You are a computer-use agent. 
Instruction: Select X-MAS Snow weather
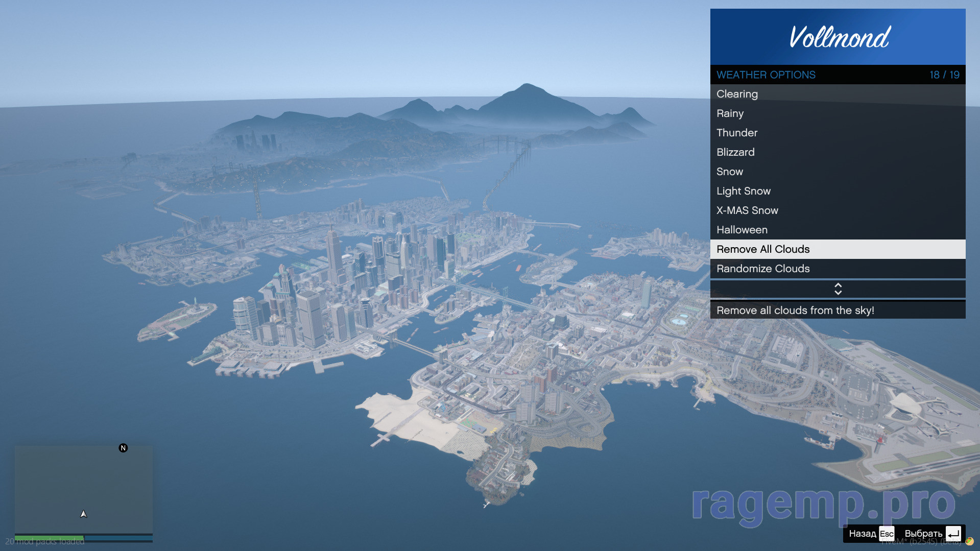838,210
